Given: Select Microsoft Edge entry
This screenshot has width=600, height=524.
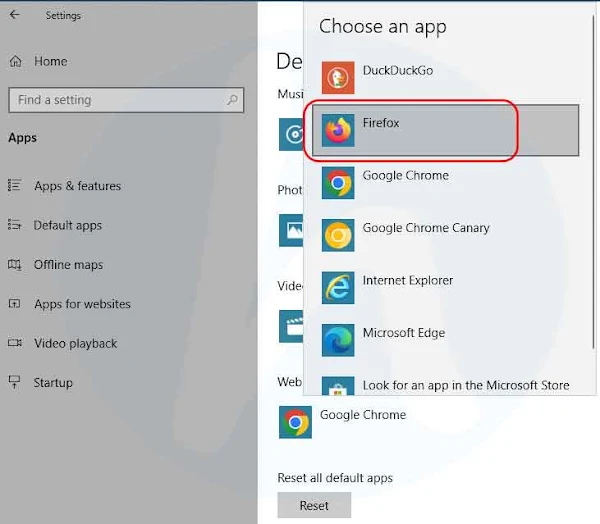Looking at the screenshot, I should pyautogui.click(x=404, y=333).
